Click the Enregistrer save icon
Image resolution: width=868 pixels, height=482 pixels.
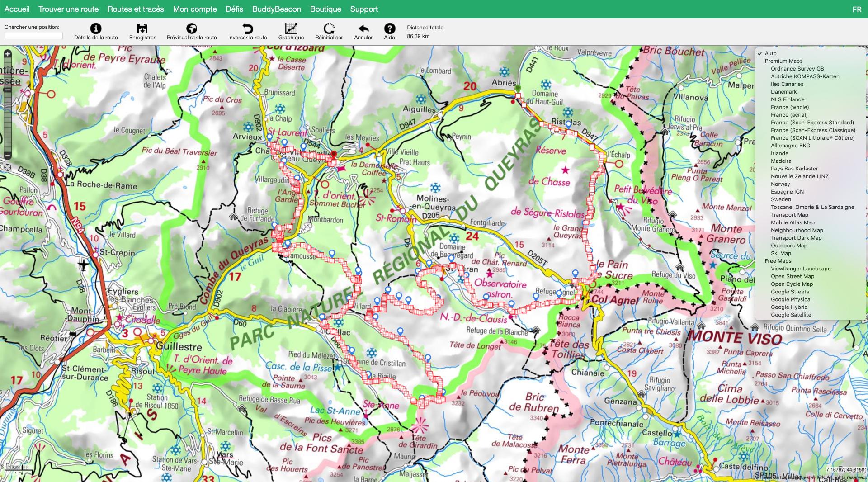point(142,28)
